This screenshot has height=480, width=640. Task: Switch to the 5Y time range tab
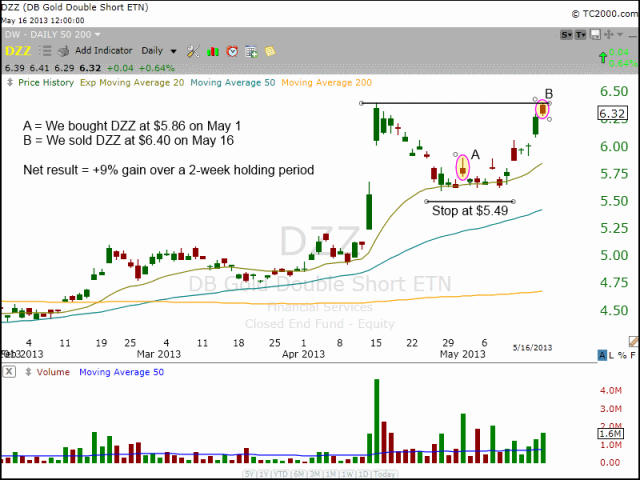tap(249, 474)
